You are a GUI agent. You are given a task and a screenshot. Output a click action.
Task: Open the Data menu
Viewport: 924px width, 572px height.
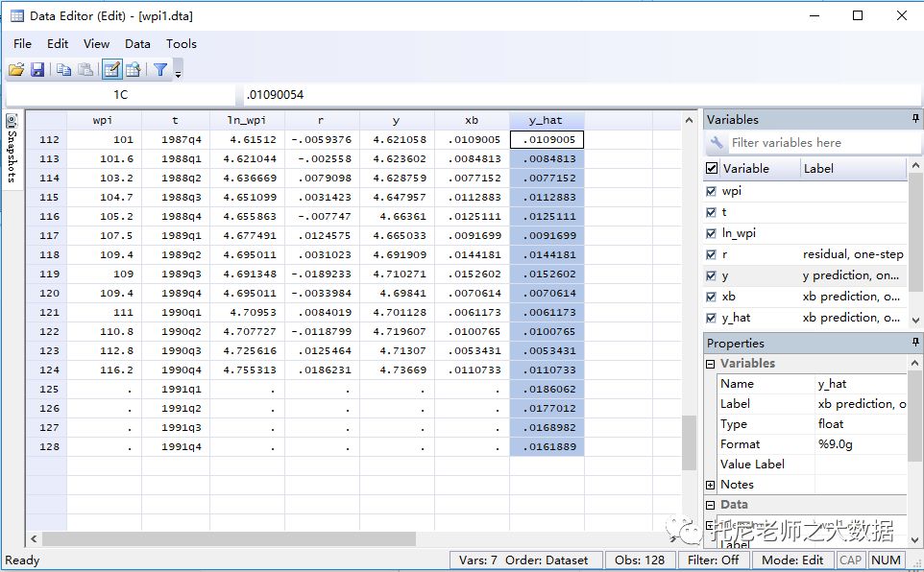tap(137, 43)
